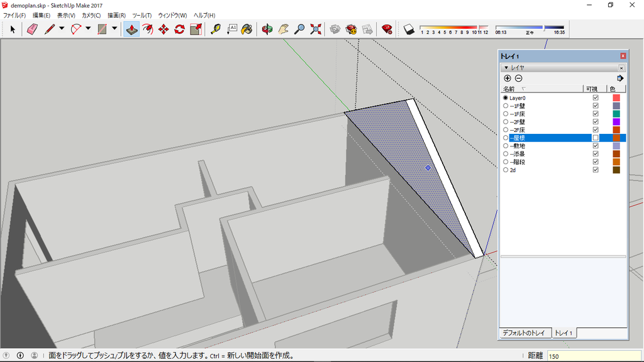Click the LayOut send icon
Screen dimensions: 644x362
pos(367,29)
